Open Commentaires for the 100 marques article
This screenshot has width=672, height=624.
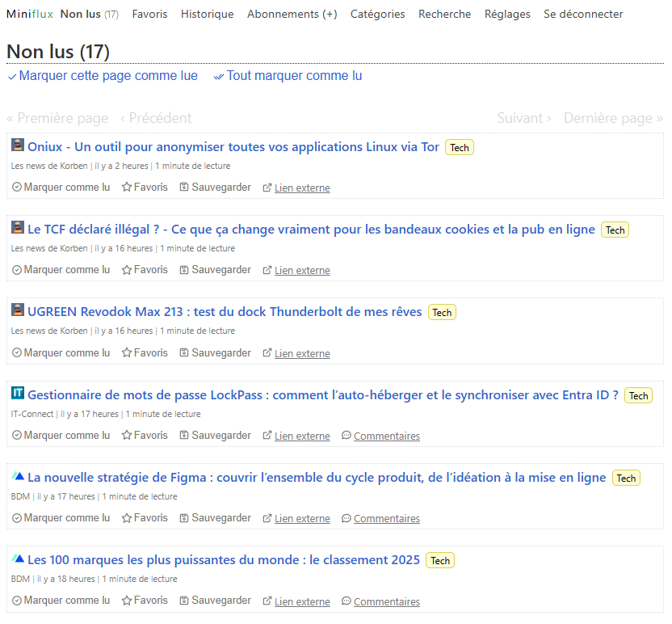point(380,601)
